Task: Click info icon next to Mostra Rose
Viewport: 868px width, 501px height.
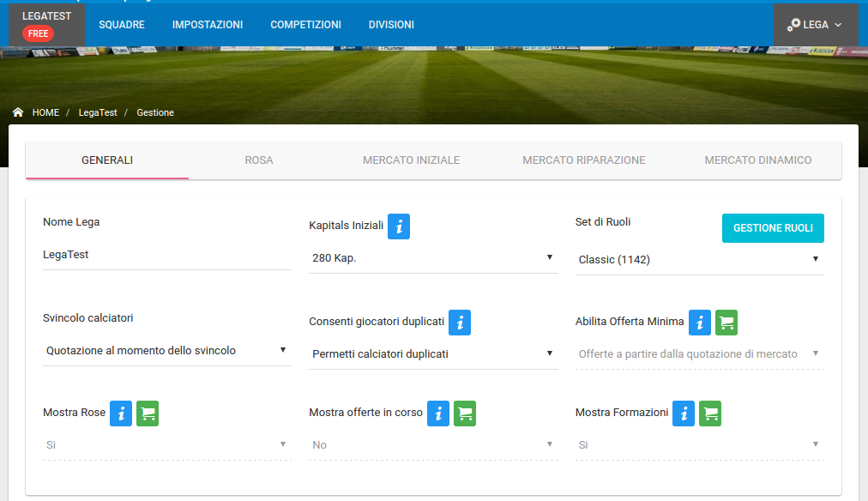Action: [121, 413]
